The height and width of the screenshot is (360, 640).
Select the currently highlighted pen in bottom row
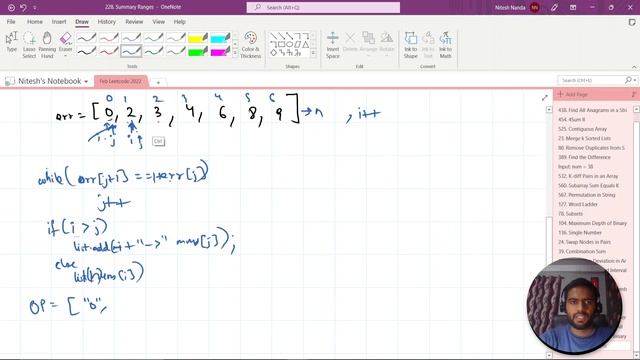[x=131, y=51]
